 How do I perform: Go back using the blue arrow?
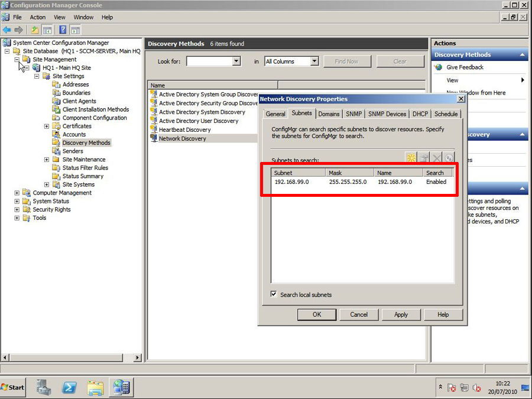tap(7, 30)
